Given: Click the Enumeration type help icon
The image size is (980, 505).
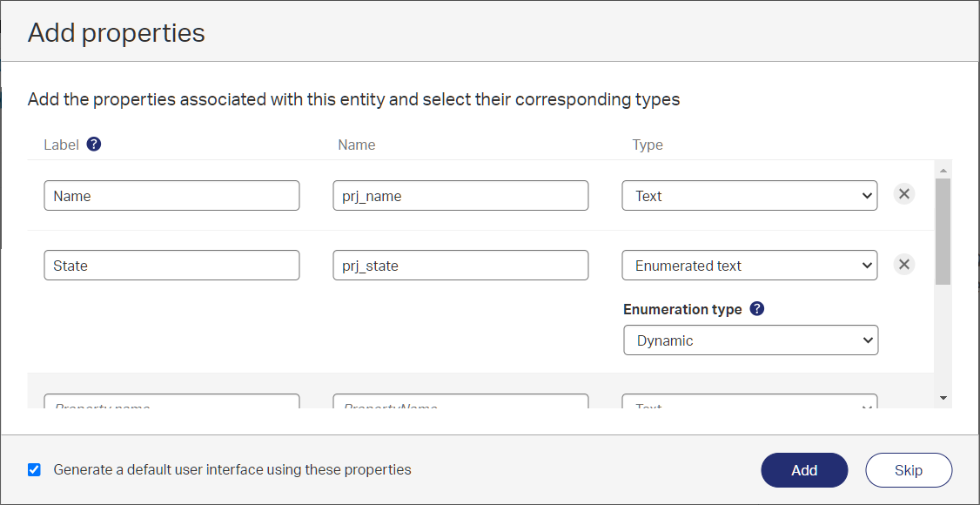Looking at the screenshot, I should (x=757, y=309).
